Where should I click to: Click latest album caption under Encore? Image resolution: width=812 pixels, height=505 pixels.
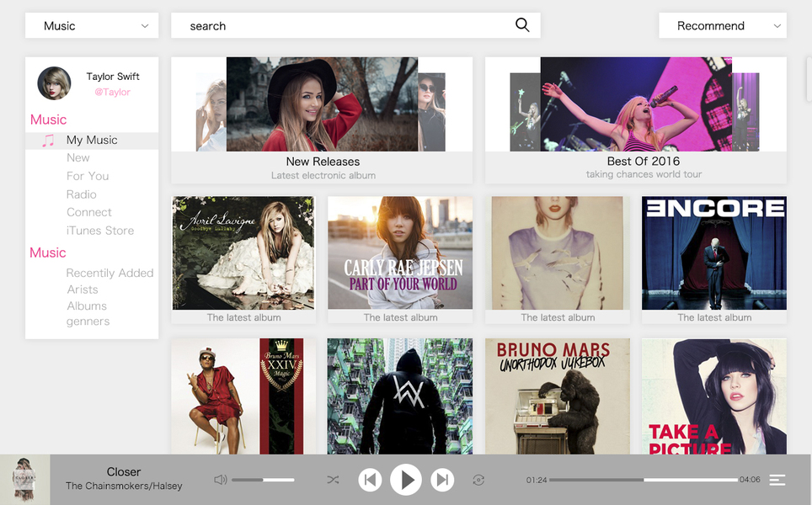point(714,317)
